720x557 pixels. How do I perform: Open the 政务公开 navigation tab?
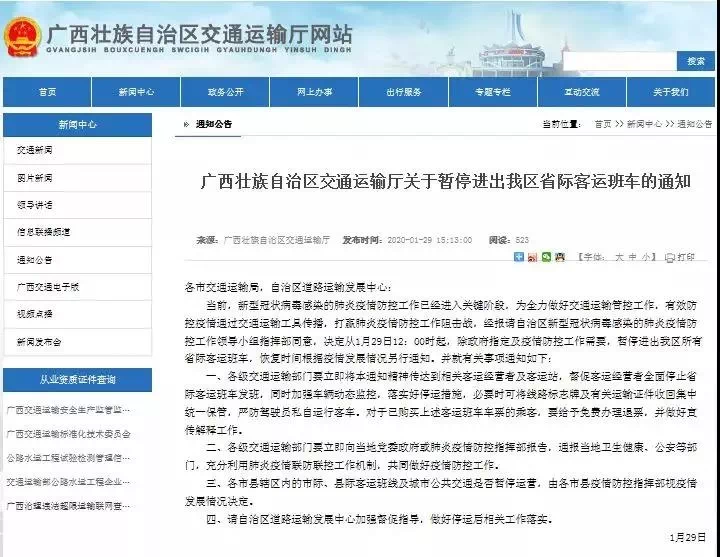225,92
